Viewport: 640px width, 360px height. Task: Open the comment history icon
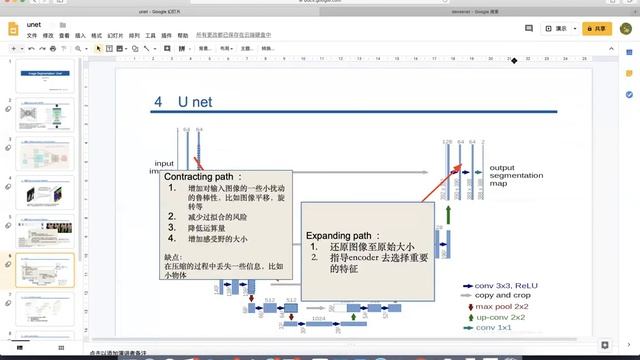(x=529, y=29)
